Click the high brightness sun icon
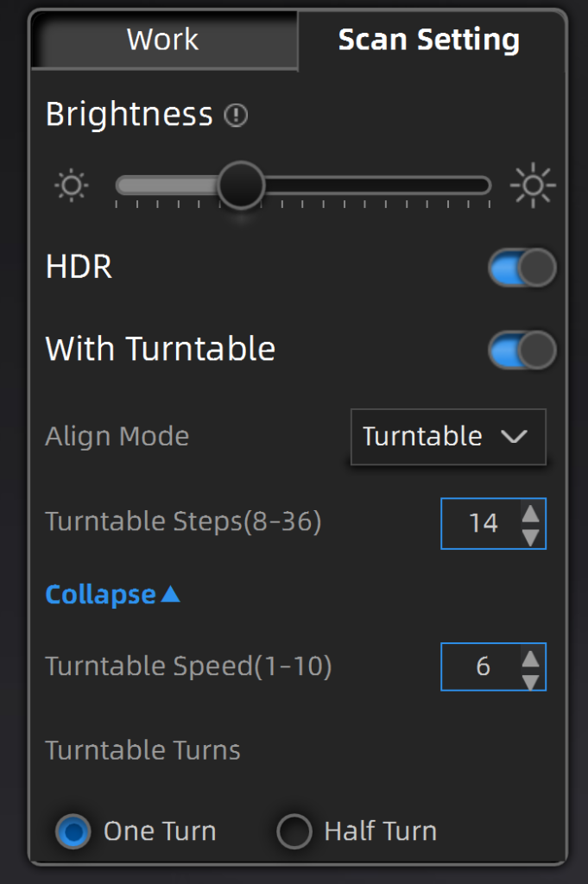Viewport: 588px width, 884px height. [533, 186]
